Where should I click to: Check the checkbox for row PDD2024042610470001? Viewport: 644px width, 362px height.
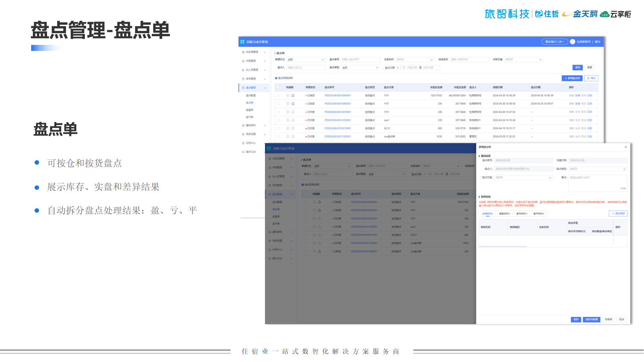[x=278, y=112]
